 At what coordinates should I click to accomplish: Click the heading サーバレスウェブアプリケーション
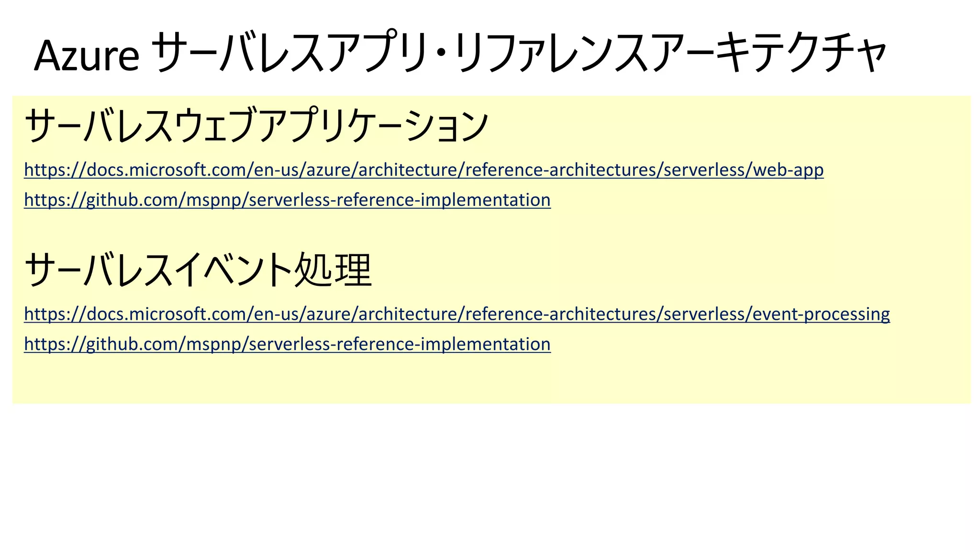tap(256, 125)
